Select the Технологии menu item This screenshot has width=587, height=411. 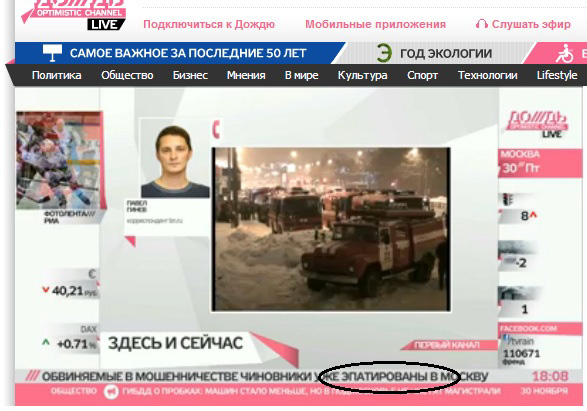[x=488, y=75]
